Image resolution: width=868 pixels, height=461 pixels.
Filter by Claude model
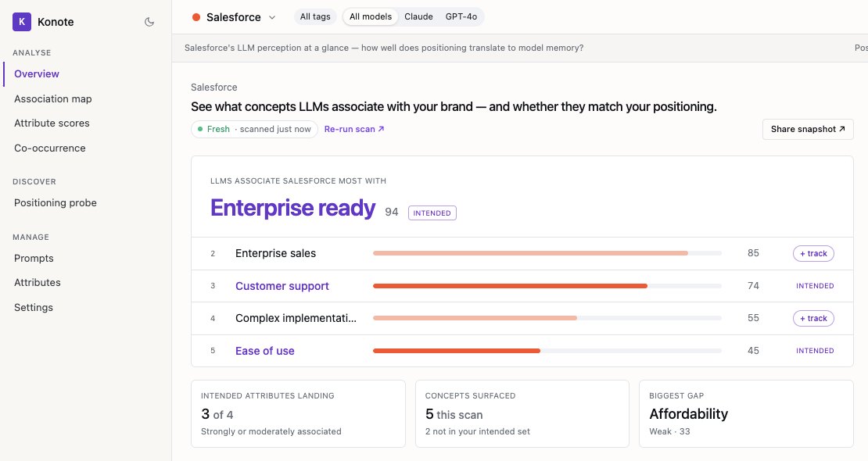[418, 16]
